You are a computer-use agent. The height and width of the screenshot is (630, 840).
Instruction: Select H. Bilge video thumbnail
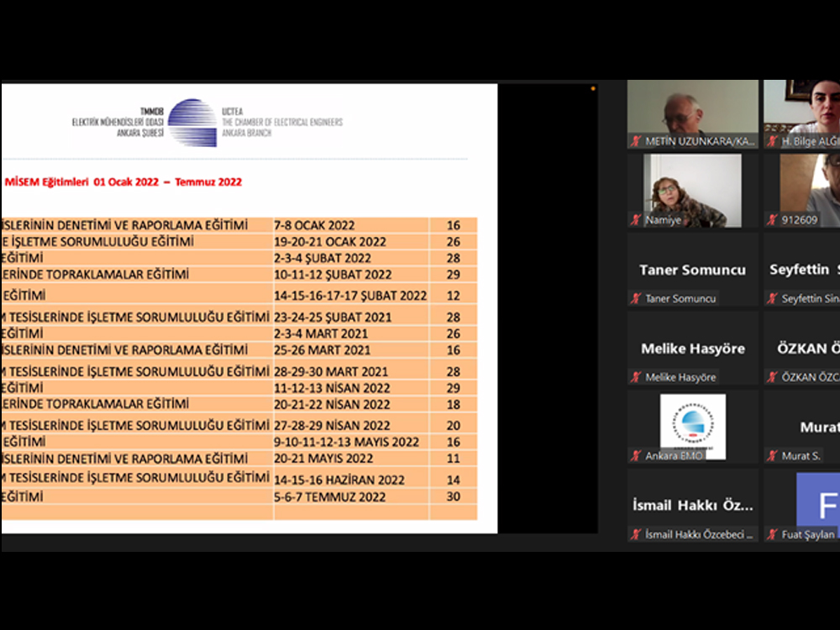[x=802, y=114]
